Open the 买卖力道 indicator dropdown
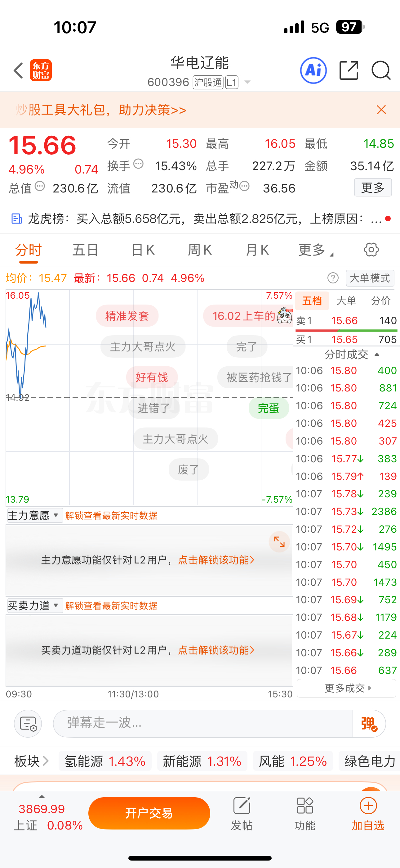The width and height of the screenshot is (400, 868). coord(35,605)
